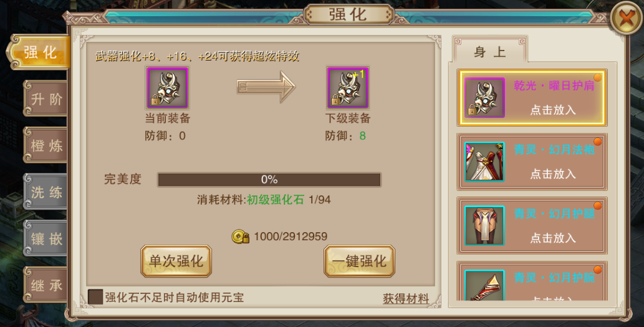Select the 洗练 side tab
This screenshot has width=644, height=327.
[x=46, y=192]
